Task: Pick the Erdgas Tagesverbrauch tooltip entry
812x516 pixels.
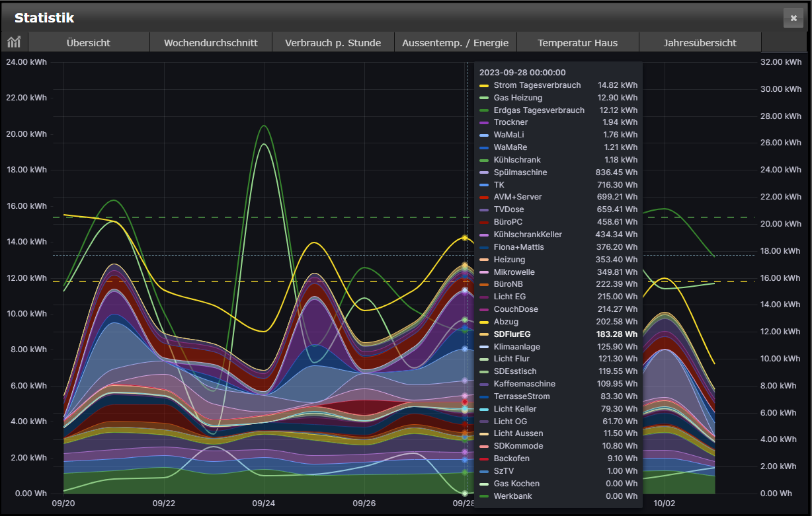Action: tap(539, 110)
